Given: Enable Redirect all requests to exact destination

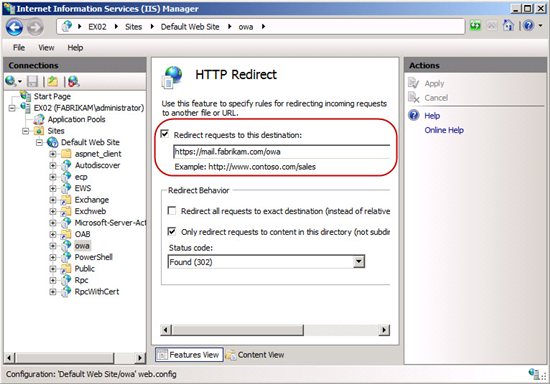Looking at the screenshot, I should (172, 210).
